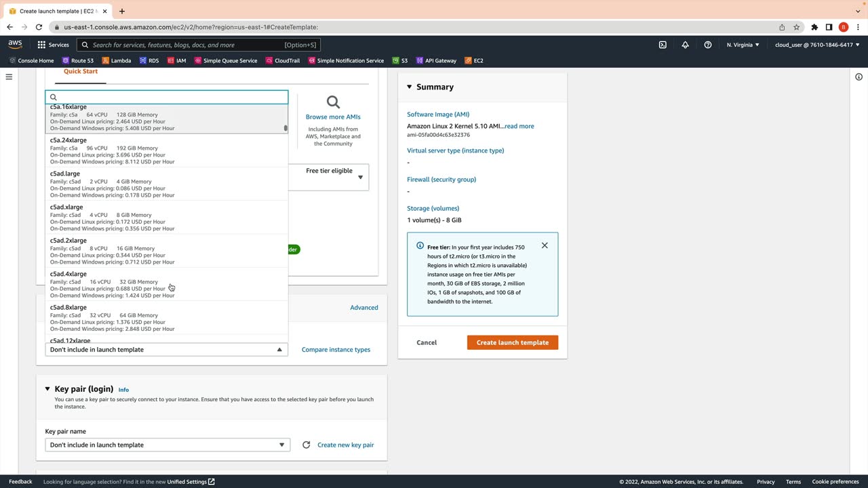
Task: Open the Free tier eligible AMI dropdown
Action: (360, 178)
